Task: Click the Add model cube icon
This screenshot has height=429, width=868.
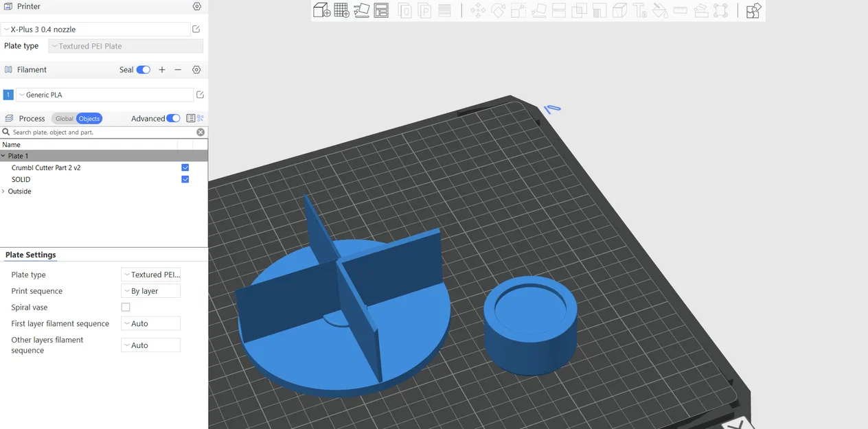Action: tap(321, 10)
